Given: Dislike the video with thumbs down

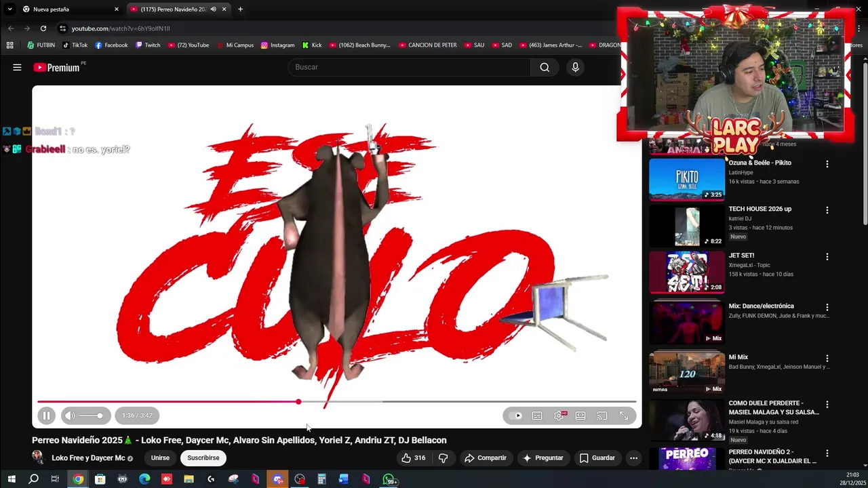Looking at the screenshot, I should [x=443, y=457].
